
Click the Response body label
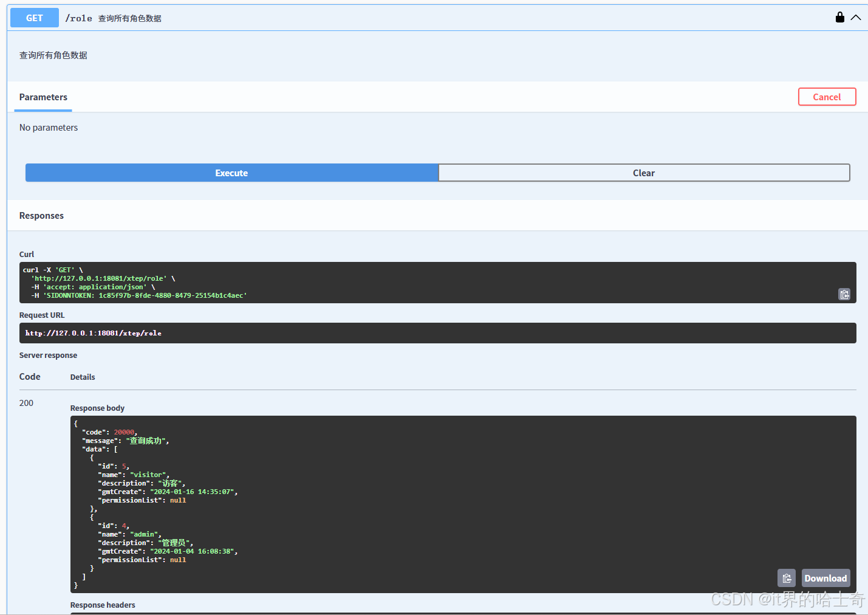coord(97,408)
